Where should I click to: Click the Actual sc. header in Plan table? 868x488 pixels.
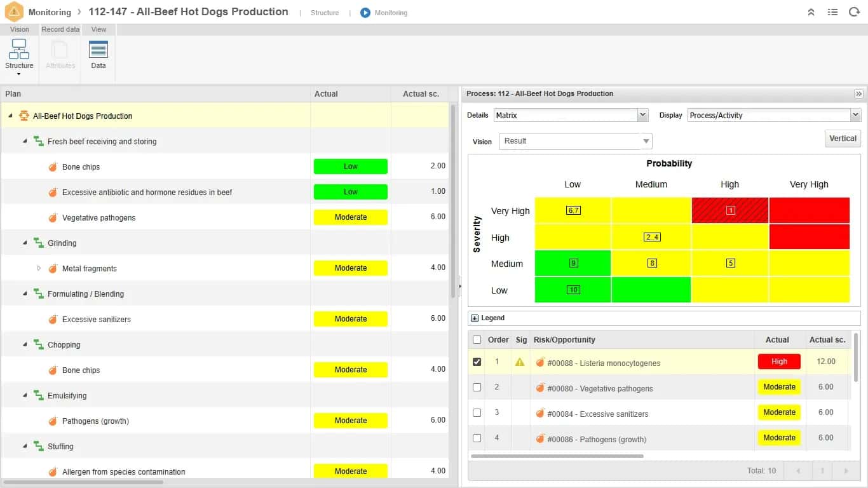pyautogui.click(x=421, y=93)
